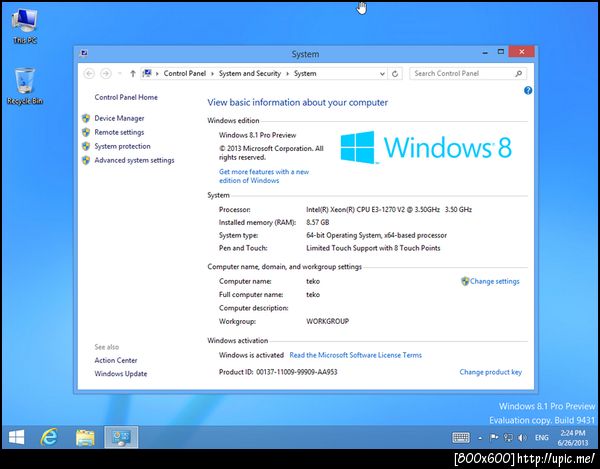Click the System Control Panel taskbar button

click(x=121, y=437)
